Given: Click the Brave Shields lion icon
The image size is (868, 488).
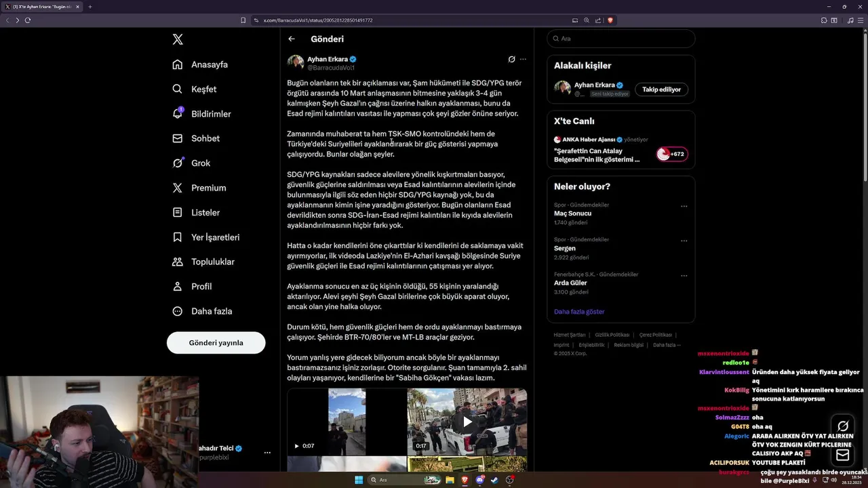Looking at the screenshot, I should click(610, 20).
